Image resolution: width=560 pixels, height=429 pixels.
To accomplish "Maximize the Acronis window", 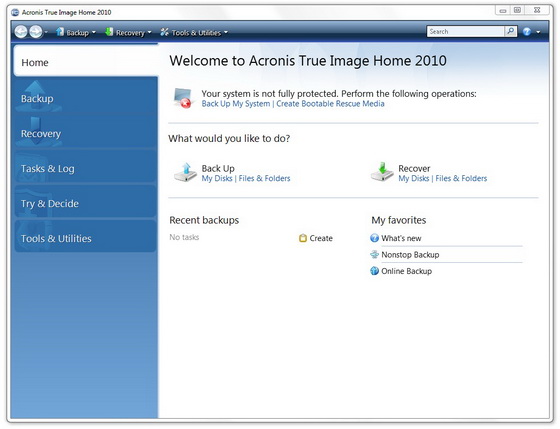I will point(517,10).
